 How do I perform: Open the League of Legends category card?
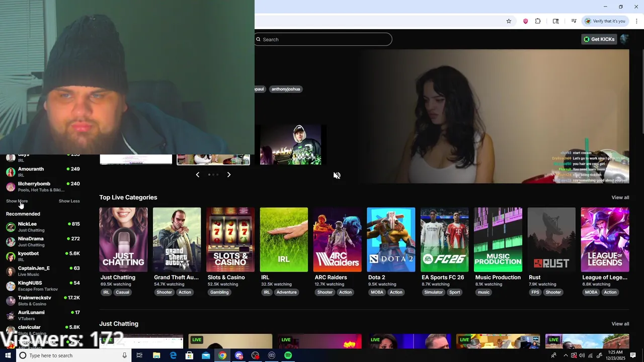point(605,240)
